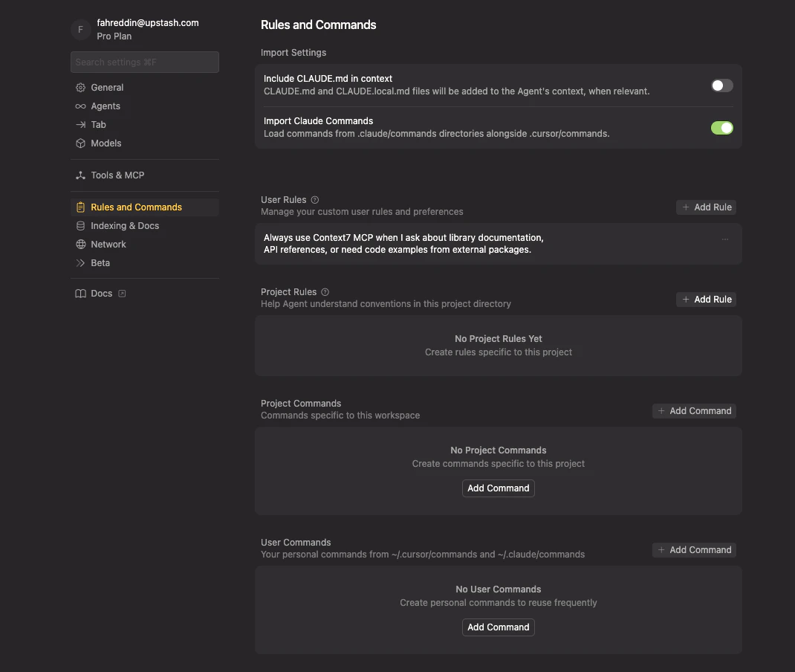Viewport: 795px width, 672px height.
Task: Click Add Command under No Project Commands
Action: [x=498, y=488]
